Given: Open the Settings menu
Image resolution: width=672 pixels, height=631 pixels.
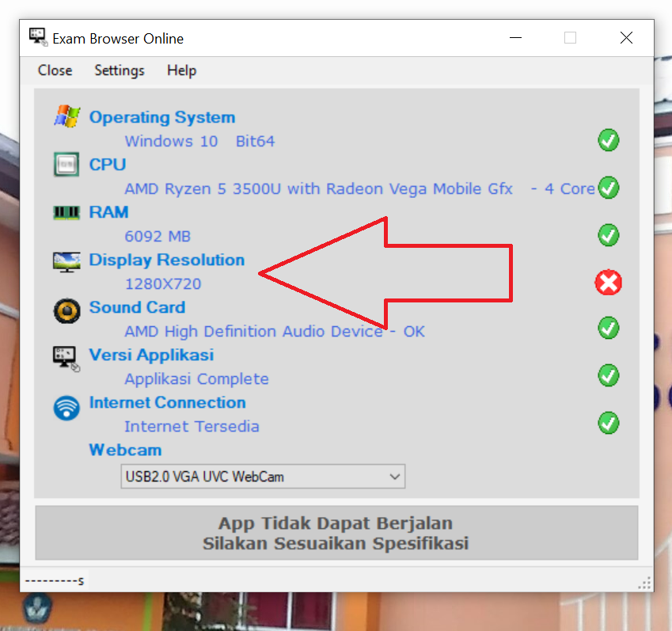Looking at the screenshot, I should tap(120, 70).
